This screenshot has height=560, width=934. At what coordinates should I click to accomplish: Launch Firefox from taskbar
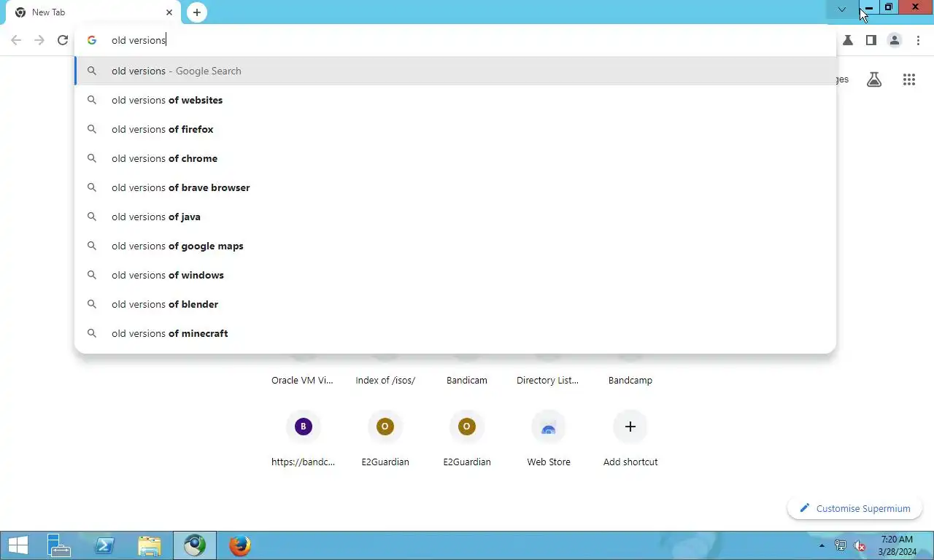pyautogui.click(x=239, y=545)
